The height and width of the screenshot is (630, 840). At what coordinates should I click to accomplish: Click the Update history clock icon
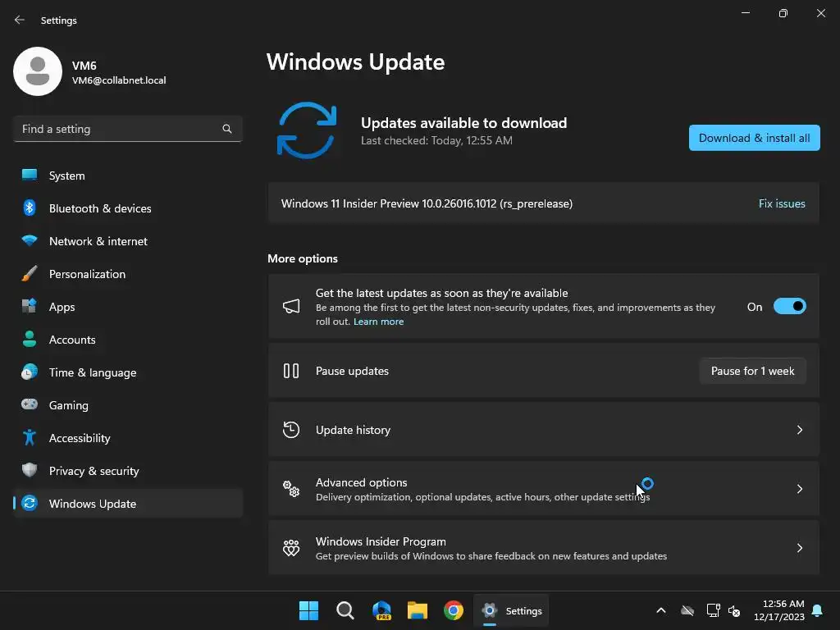pyautogui.click(x=291, y=430)
